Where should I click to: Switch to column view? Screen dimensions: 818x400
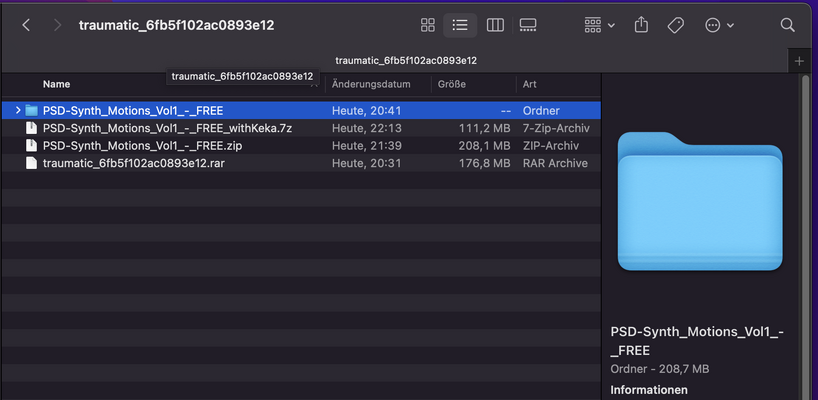495,25
